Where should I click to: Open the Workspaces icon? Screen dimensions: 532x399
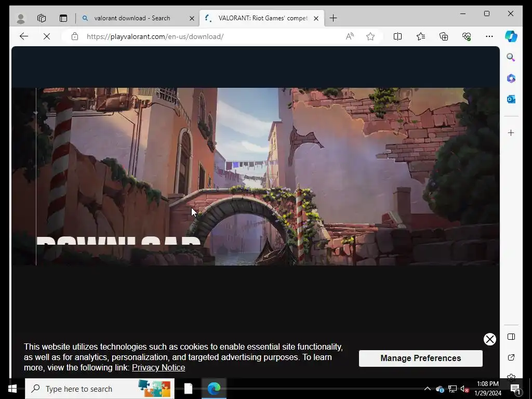(42, 18)
